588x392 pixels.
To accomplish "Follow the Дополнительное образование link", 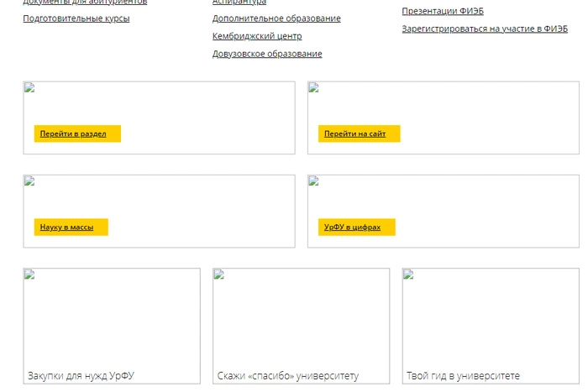I will click(x=276, y=18).
